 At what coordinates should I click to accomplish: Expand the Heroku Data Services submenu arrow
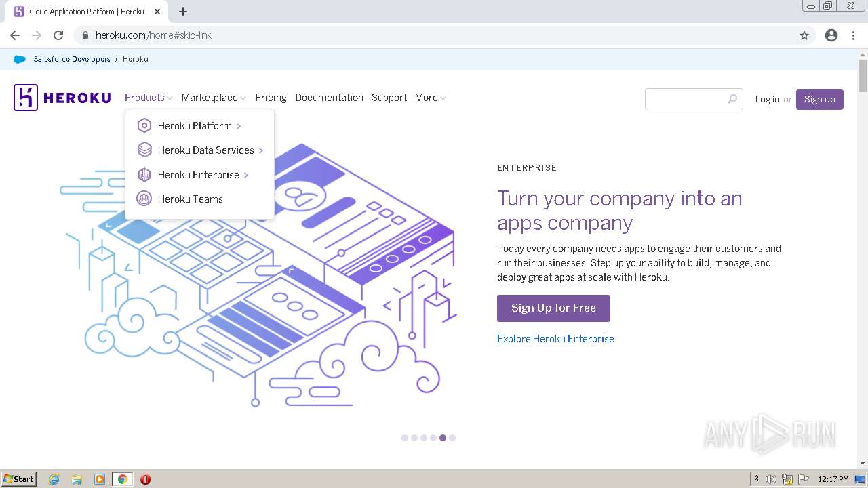[261, 150]
